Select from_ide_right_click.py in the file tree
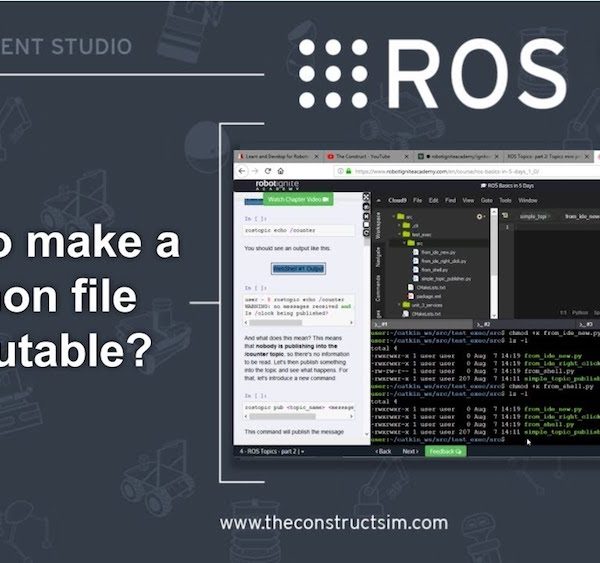The height and width of the screenshot is (563, 600). (x=443, y=261)
